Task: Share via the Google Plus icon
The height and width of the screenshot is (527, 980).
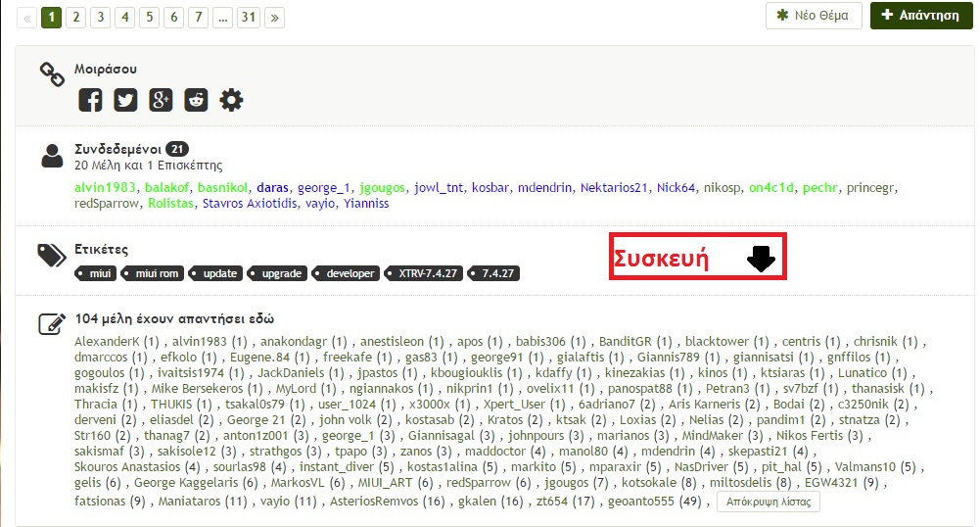Action: tap(161, 100)
